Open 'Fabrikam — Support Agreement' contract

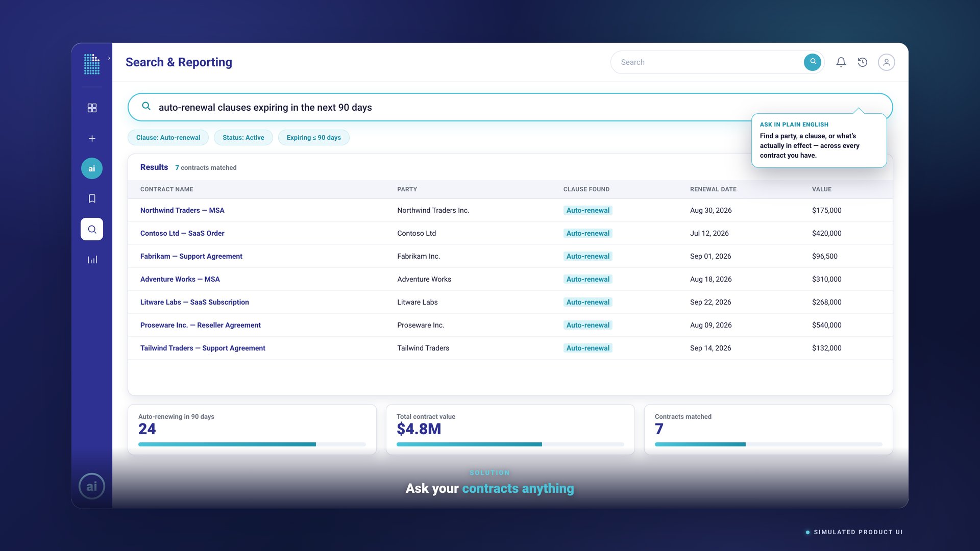pyautogui.click(x=191, y=256)
